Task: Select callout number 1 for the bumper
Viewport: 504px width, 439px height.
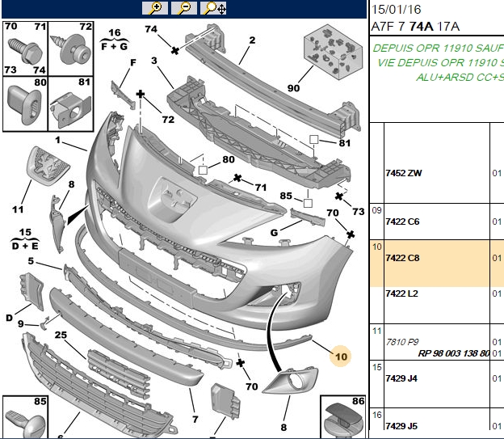Action: click(57, 140)
